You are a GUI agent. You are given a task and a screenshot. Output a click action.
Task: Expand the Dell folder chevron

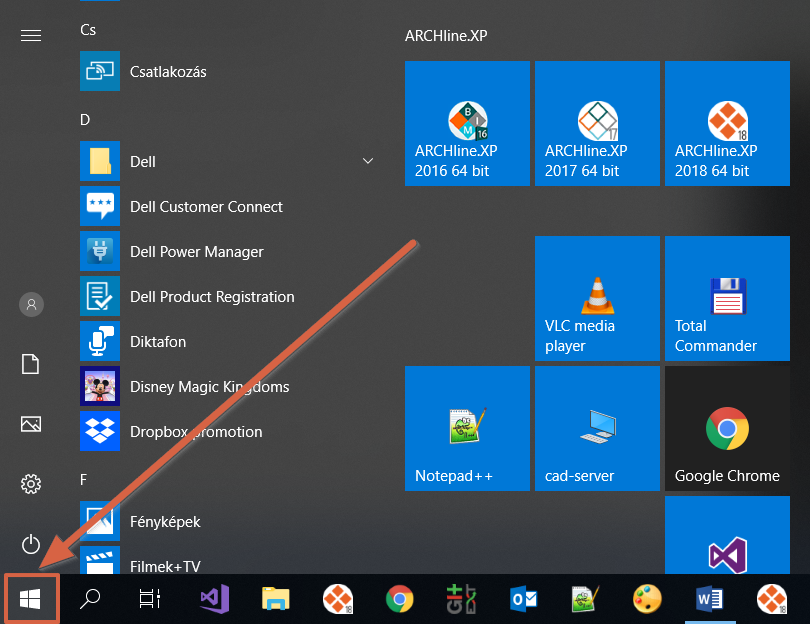(368, 161)
